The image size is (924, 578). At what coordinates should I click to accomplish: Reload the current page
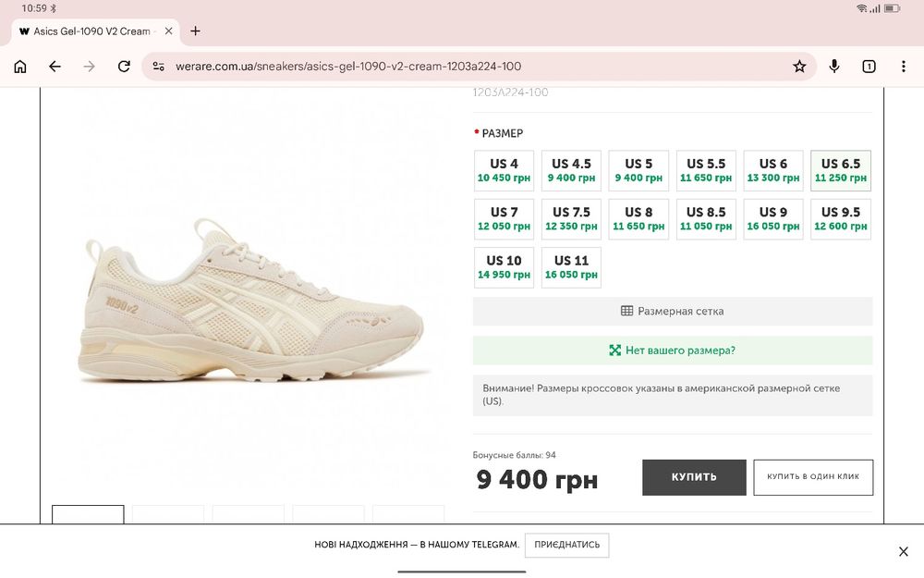click(124, 66)
